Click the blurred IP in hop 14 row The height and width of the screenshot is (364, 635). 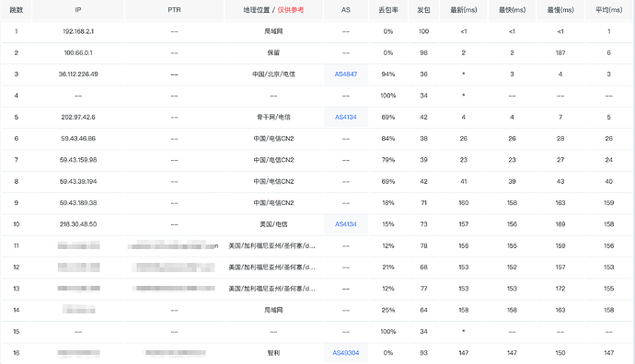[79, 310]
